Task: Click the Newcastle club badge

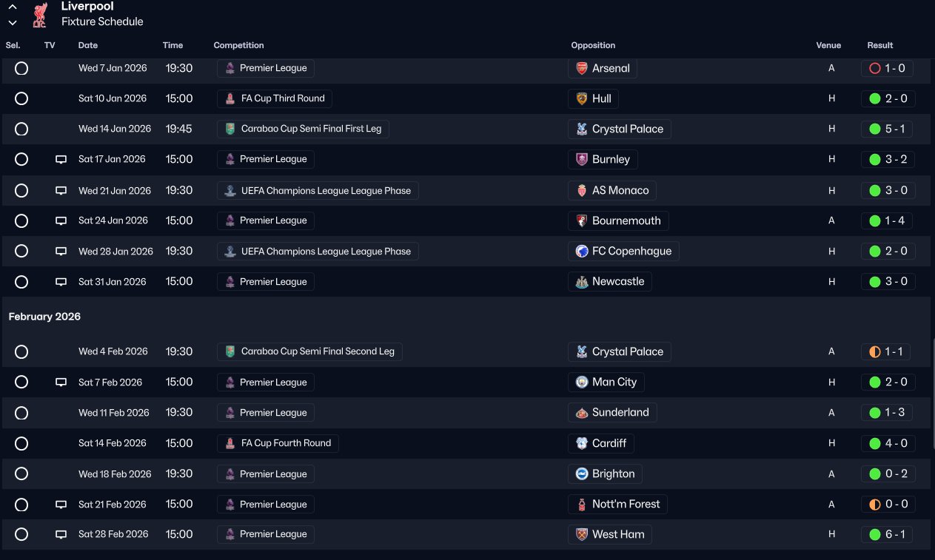Action: 582,282
